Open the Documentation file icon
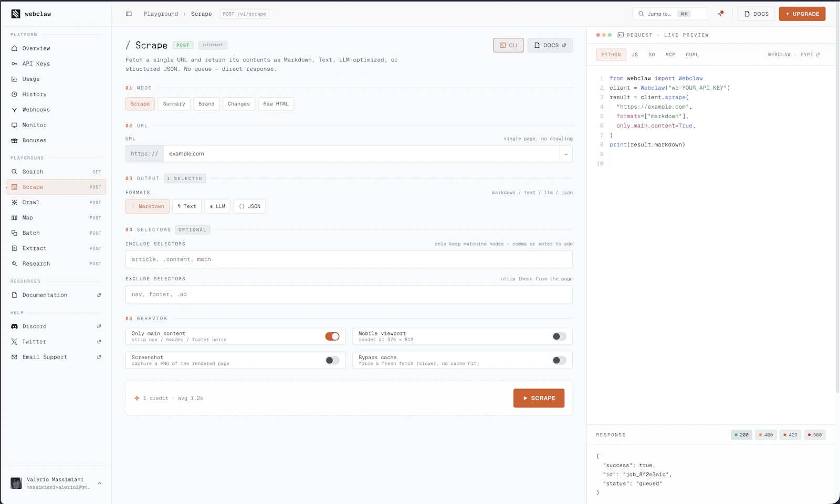This screenshot has height=504, width=840. click(14, 295)
